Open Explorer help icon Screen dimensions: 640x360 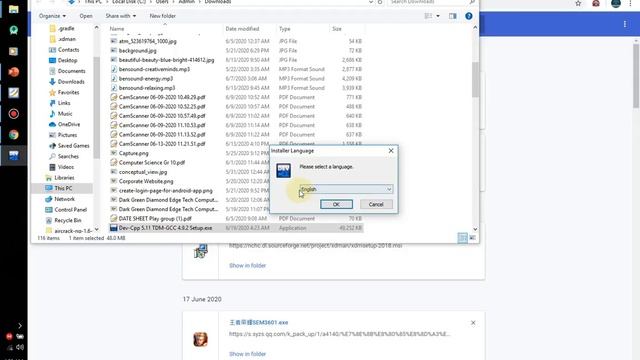pyautogui.click(x=469, y=16)
